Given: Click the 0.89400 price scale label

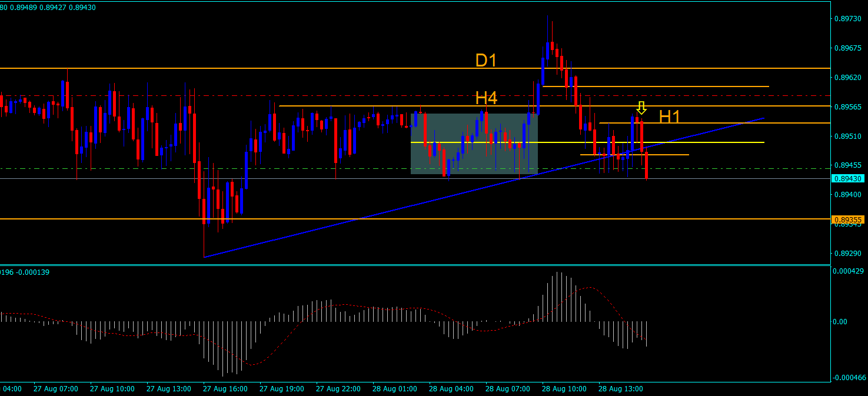Looking at the screenshot, I should [x=848, y=195].
